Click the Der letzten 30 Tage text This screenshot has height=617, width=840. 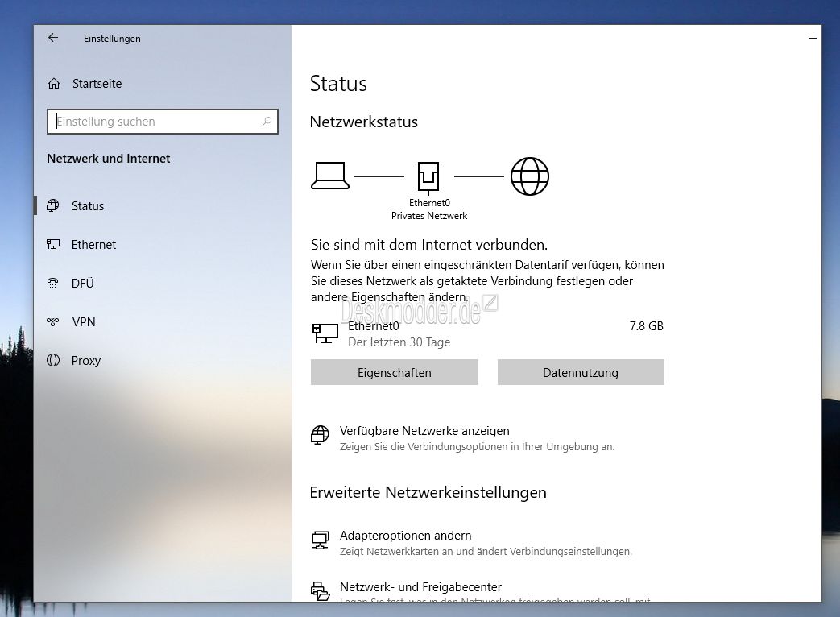(399, 342)
